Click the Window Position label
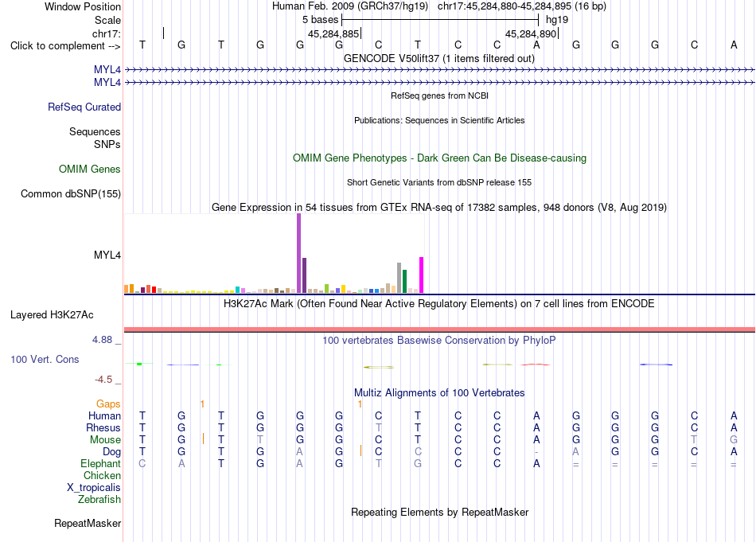The height and width of the screenshot is (542, 756). [83, 6]
